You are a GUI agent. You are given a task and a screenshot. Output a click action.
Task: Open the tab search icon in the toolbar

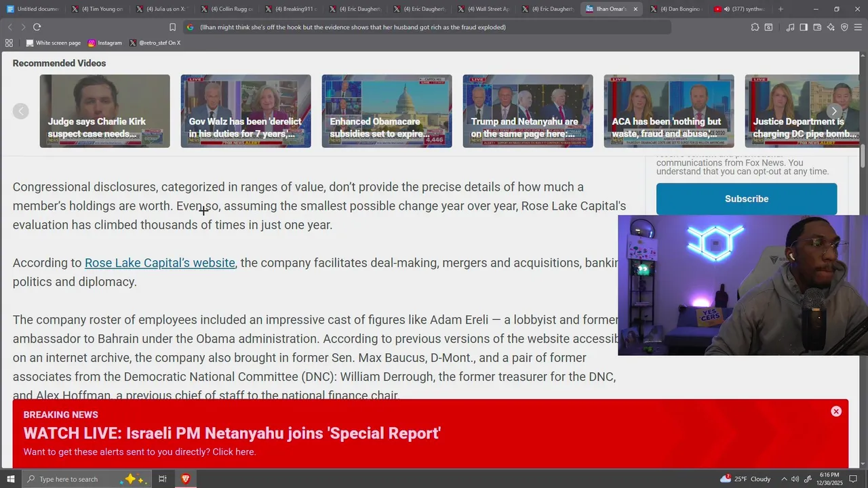(x=768, y=27)
